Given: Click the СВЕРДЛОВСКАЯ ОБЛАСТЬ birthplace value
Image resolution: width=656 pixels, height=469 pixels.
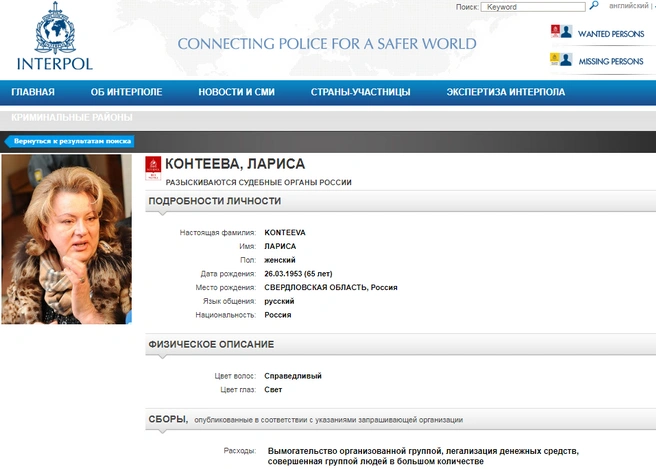Looking at the screenshot, I should tap(331, 288).
